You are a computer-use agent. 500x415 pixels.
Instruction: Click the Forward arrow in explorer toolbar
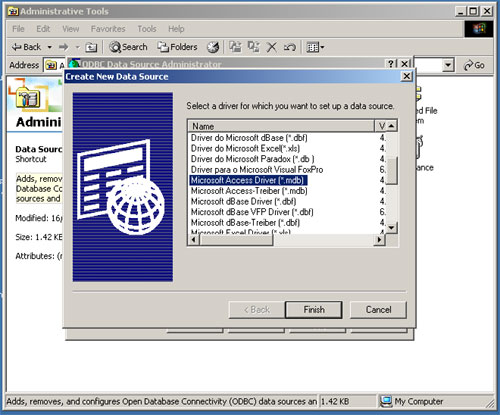[x=63, y=47]
